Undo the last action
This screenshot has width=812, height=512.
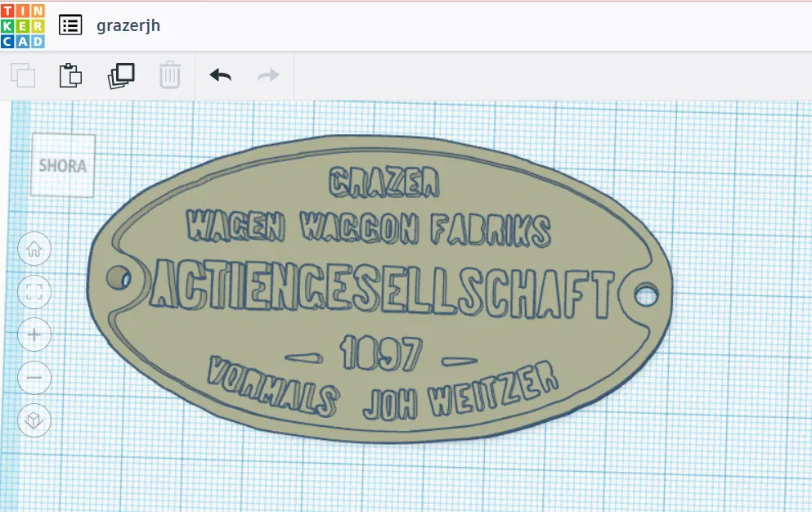[x=221, y=76]
